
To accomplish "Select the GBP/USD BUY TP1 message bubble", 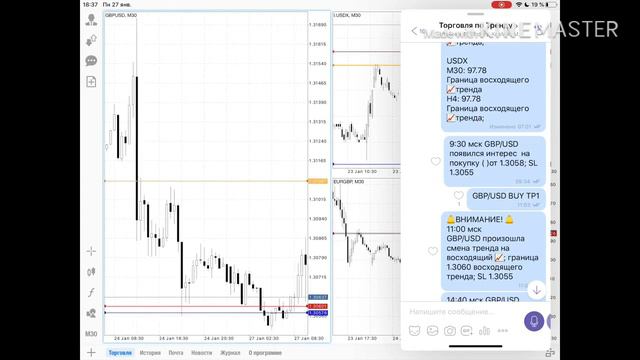I will (506, 199).
